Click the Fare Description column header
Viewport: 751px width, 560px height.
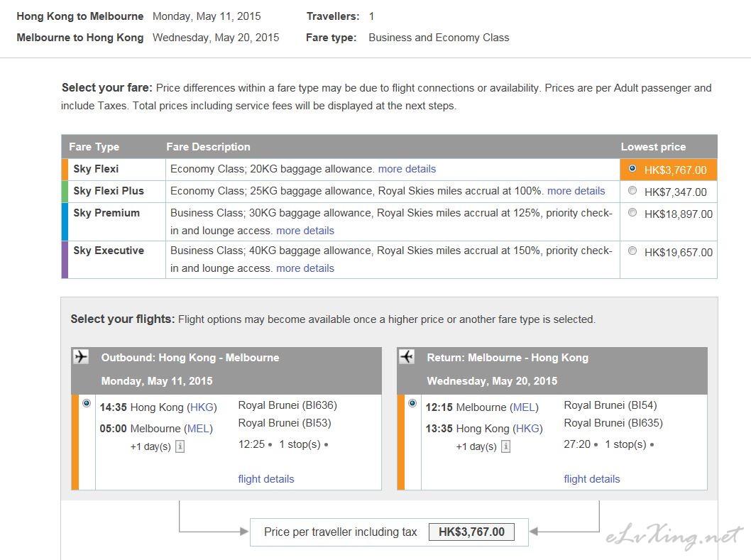[x=209, y=147]
